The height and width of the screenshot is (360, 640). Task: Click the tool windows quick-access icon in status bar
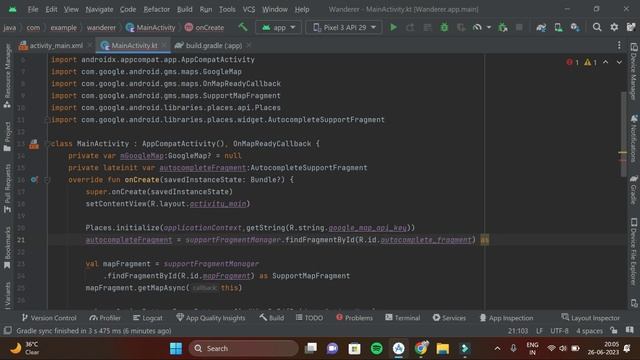[7, 331]
